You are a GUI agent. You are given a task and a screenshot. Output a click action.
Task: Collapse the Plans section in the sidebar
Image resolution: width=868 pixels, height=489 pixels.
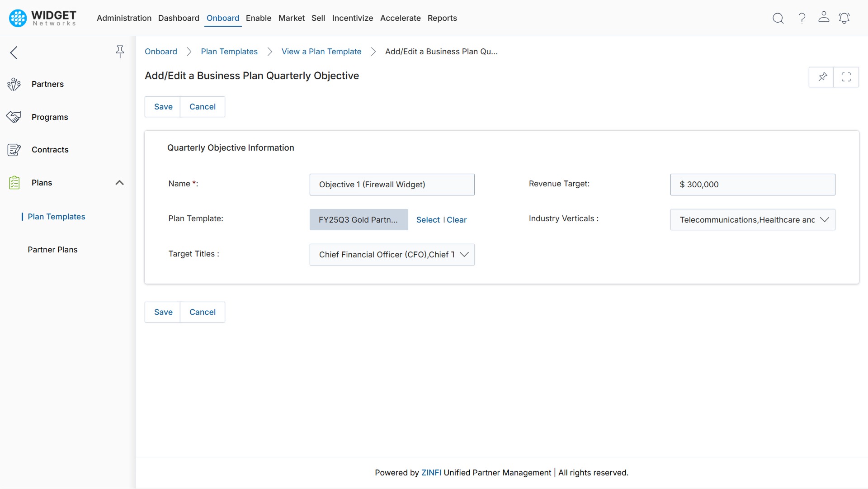(119, 183)
